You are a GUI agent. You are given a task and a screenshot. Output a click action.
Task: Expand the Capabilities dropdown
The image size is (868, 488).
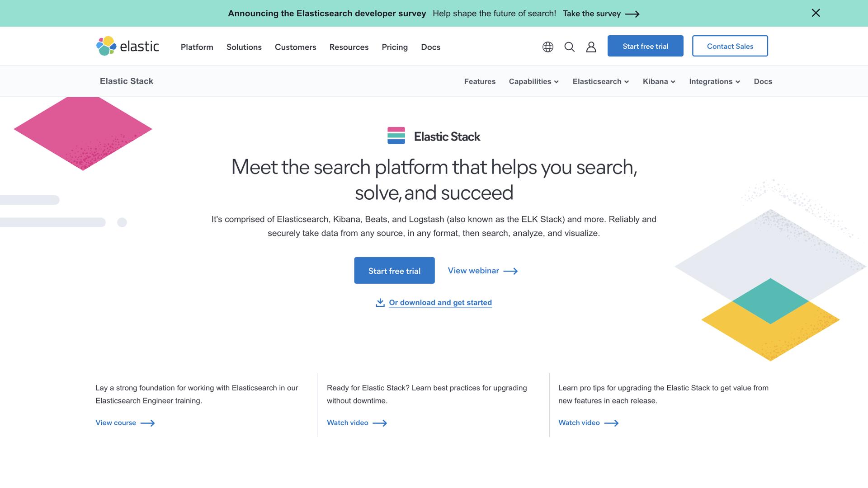pos(533,82)
